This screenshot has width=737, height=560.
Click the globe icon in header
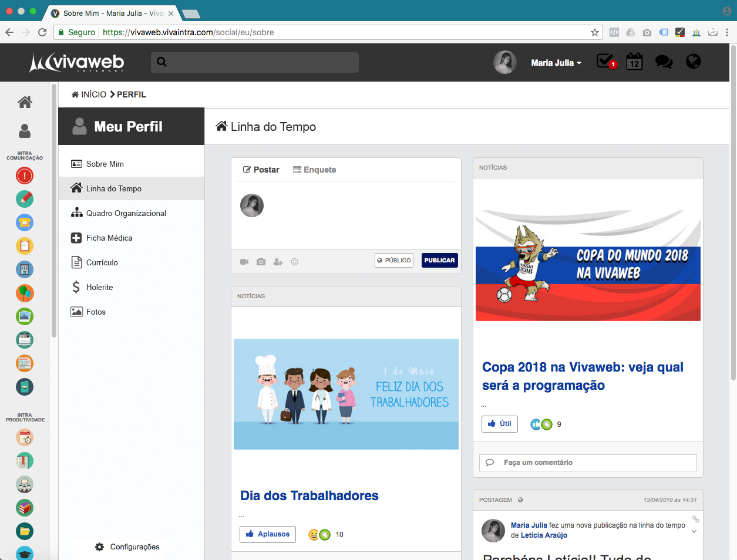[694, 62]
